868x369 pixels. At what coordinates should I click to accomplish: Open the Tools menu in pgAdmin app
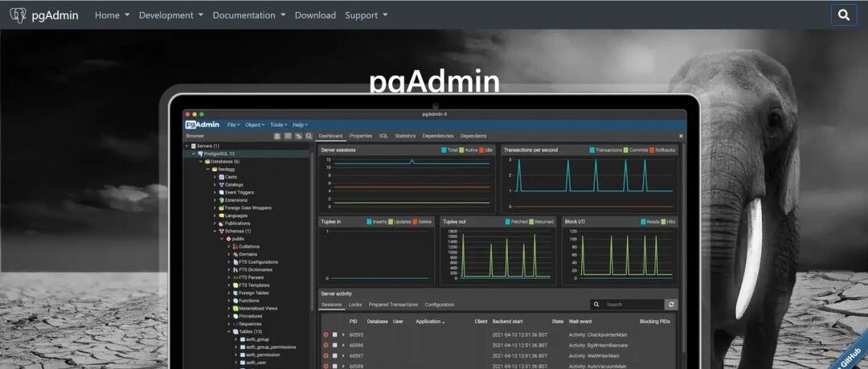pyautogui.click(x=279, y=125)
